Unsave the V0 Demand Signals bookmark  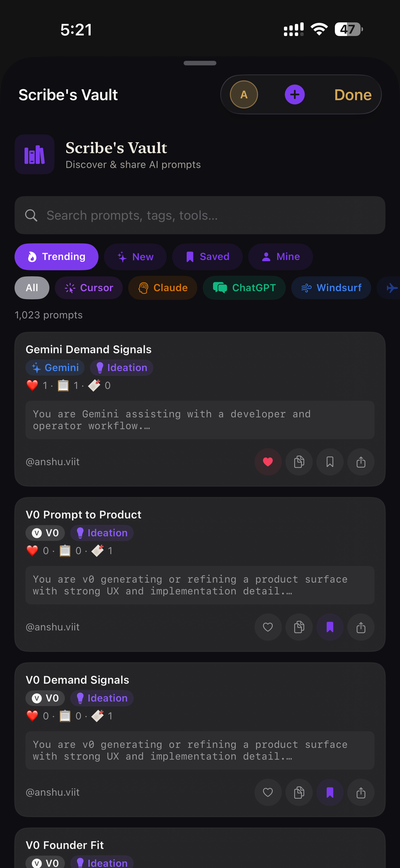pyautogui.click(x=330, y=792)
